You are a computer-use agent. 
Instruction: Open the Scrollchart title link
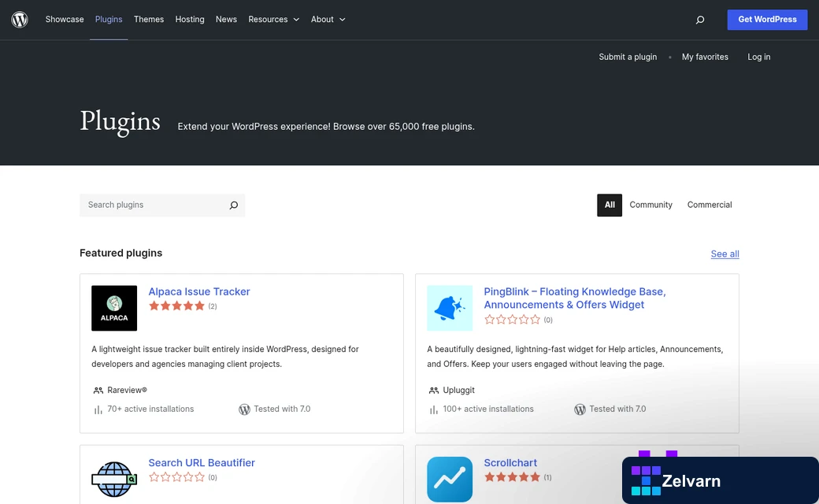[510, 463]
